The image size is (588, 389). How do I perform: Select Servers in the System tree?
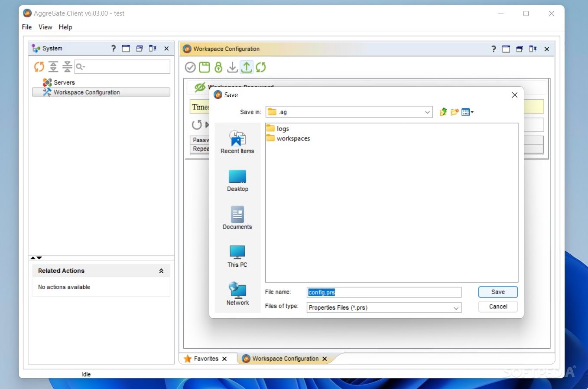point(59,82)
